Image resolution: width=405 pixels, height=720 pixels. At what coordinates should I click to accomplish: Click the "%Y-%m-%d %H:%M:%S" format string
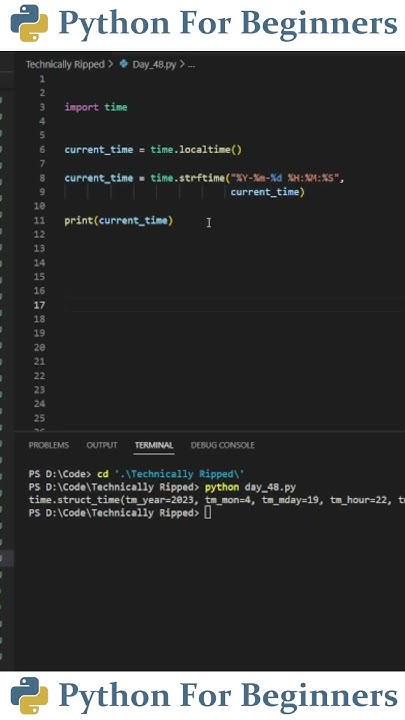[x=285, y=178]
